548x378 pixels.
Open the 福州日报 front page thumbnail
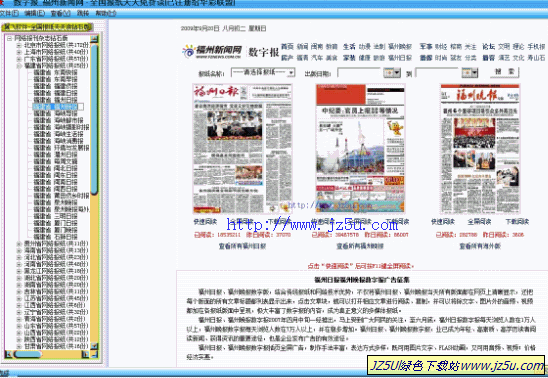pyautogui.click(x=242, y=148)
